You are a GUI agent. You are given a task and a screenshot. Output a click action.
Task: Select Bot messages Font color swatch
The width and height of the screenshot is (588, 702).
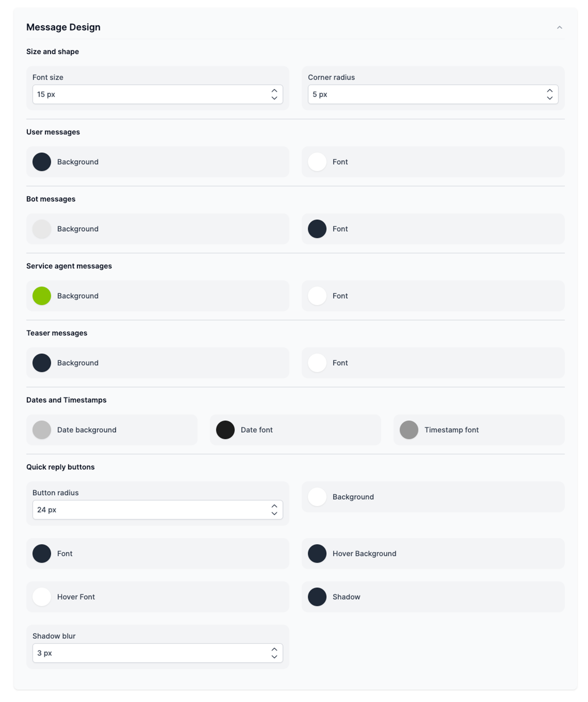[317, 229]
